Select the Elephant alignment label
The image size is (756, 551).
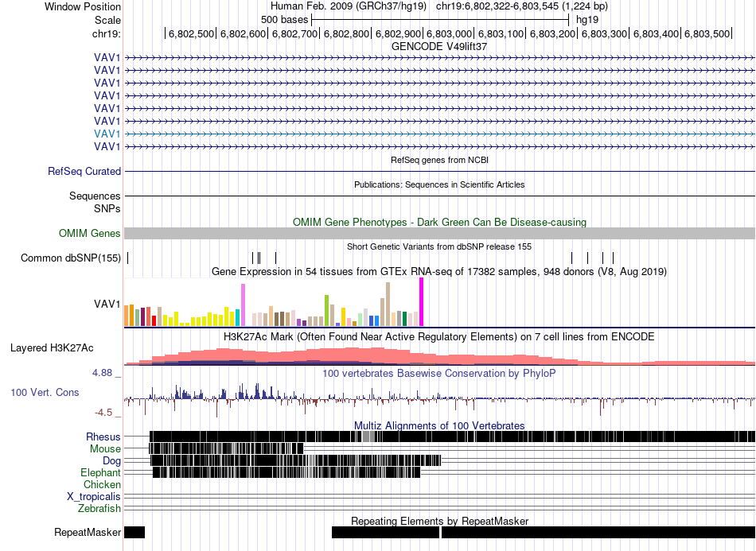coord(100,472)
